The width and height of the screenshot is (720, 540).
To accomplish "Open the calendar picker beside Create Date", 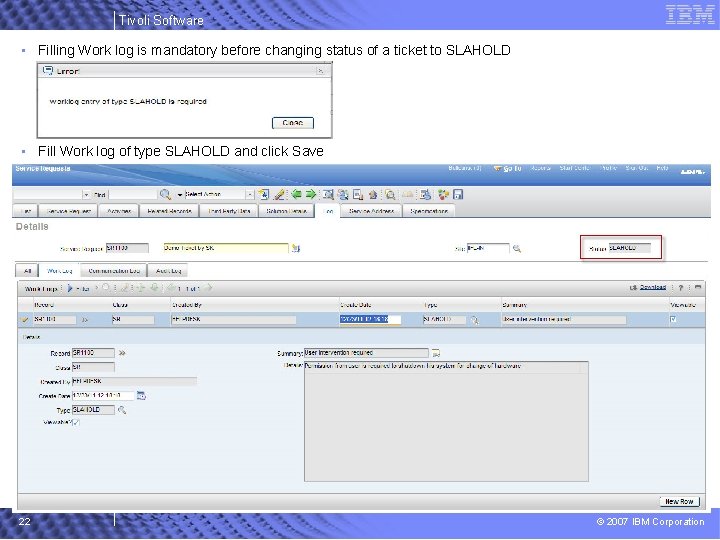I will coord(141,395).
